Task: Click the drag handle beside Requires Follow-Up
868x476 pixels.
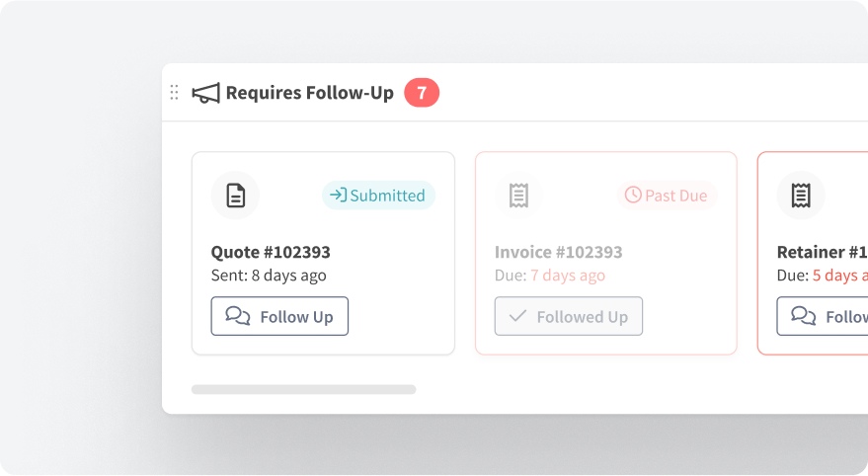Action: click(175, 93)
